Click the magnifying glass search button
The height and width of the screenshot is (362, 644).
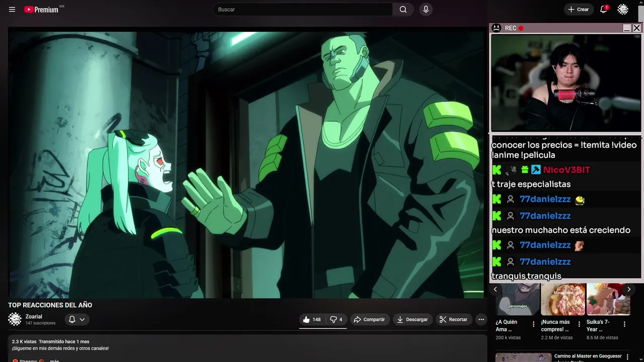tap(403, 10)
